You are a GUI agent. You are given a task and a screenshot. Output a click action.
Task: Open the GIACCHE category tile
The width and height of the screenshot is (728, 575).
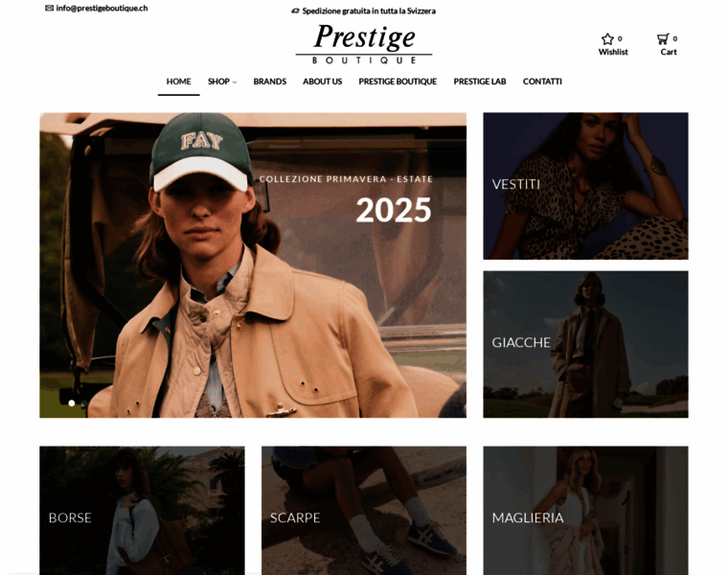(x=585, y=344)
